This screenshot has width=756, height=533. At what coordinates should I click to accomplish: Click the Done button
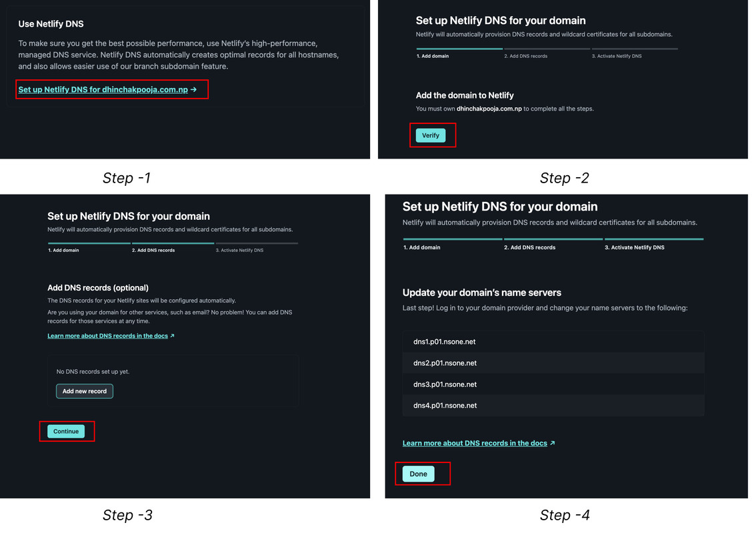[x=418, y=474]
